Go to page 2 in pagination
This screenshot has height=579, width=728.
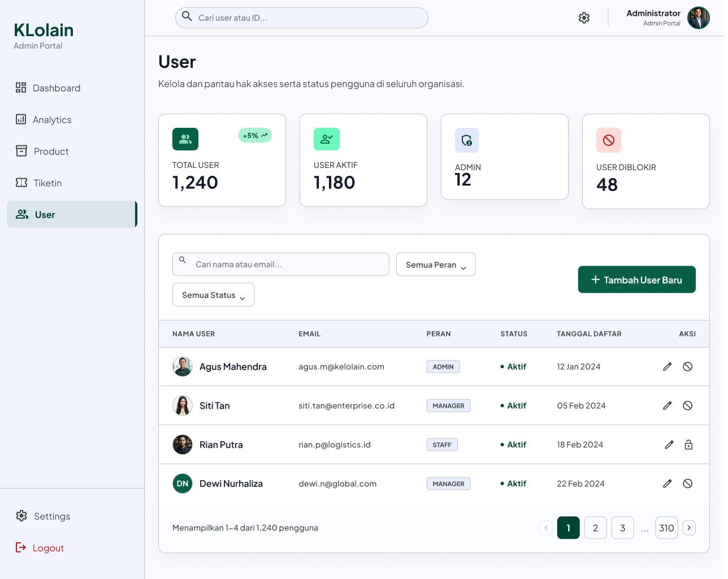coord(596,528)
